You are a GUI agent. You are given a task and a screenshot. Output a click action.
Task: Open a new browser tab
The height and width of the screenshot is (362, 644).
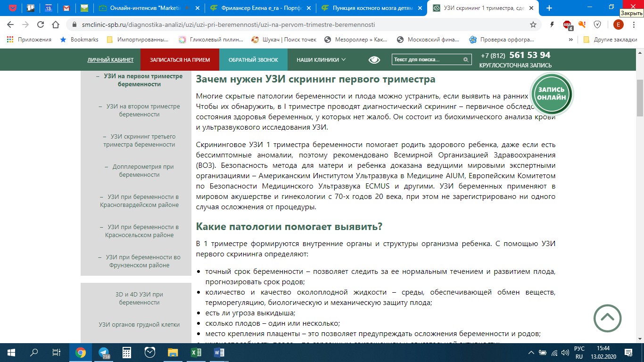549,8
